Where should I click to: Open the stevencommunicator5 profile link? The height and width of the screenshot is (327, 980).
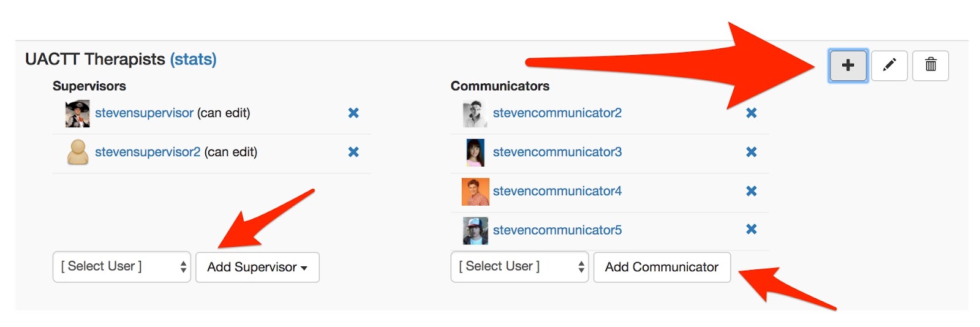(557, 230)
